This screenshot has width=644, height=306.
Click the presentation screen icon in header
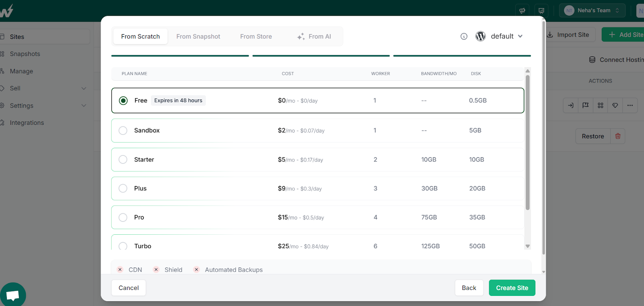541,10
